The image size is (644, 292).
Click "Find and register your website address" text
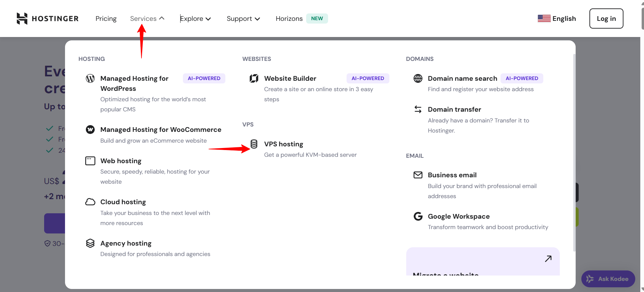pyautogui.click(x=481, y=89)
